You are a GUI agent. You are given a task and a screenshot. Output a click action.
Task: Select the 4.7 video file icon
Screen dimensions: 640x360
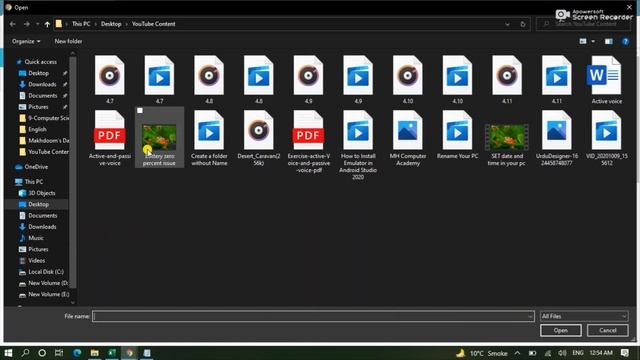coord(159,76)
